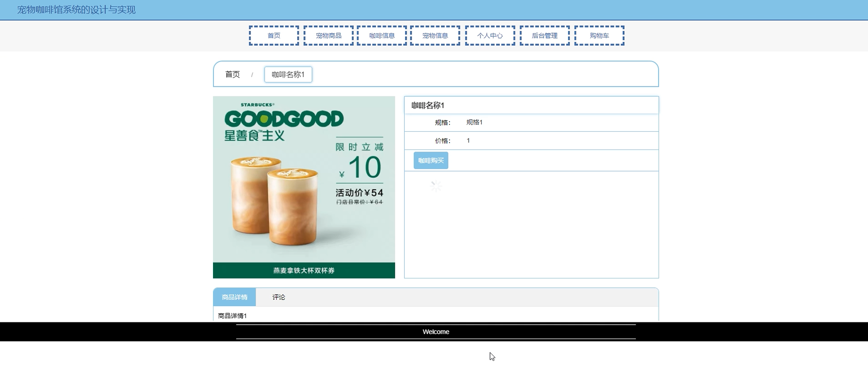Click the 商品详情1 description text
Image resolution: width=868 pixels, height=369 pixels.
[232, 316]
